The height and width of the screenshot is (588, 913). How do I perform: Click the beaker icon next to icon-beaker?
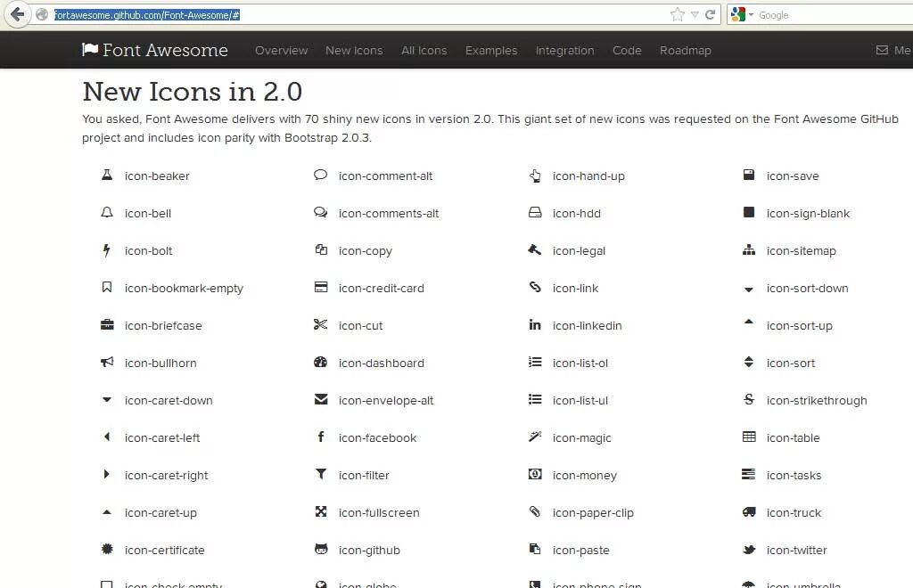click(x=107, y=175)
